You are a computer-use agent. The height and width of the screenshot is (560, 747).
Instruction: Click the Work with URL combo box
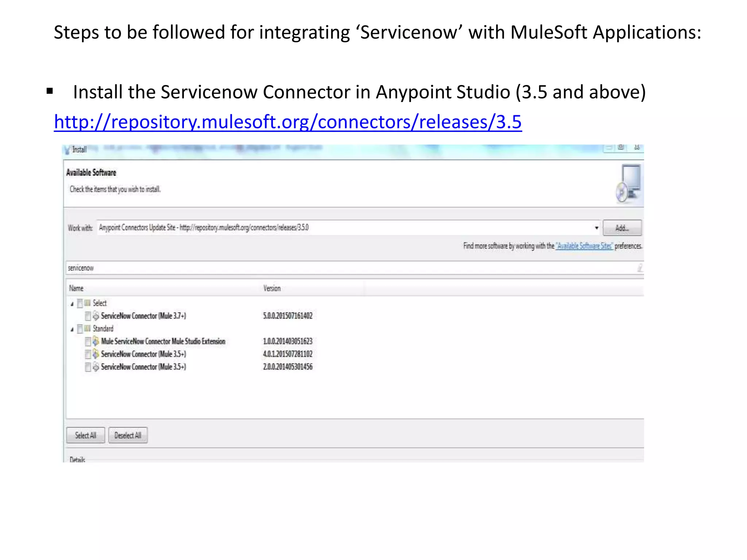tap(349, 228)
